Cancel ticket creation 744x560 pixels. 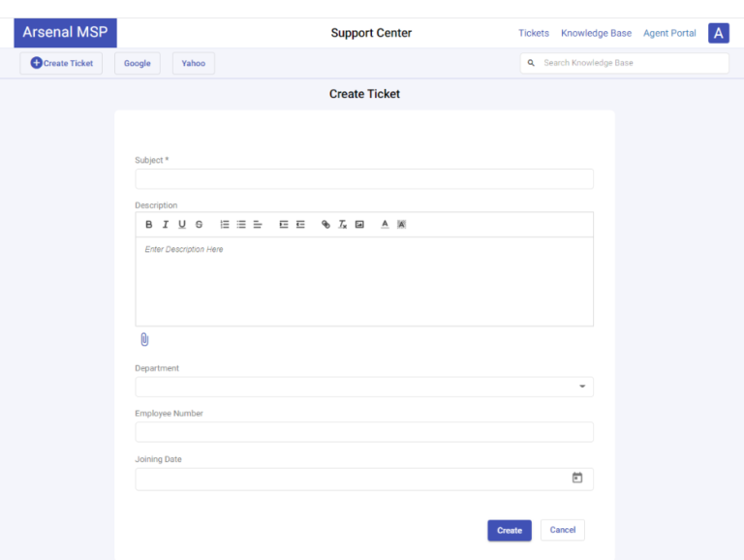pyautogui.click(x=563, y=530)
